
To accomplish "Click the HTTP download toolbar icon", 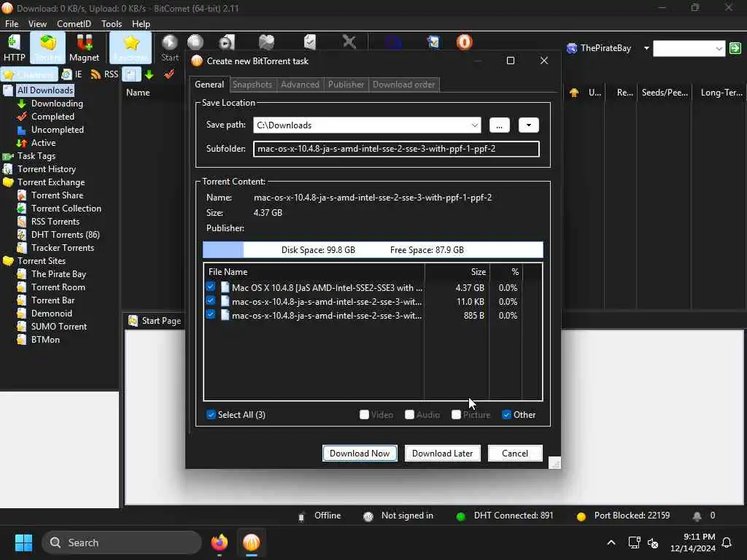I will point(15,47).
